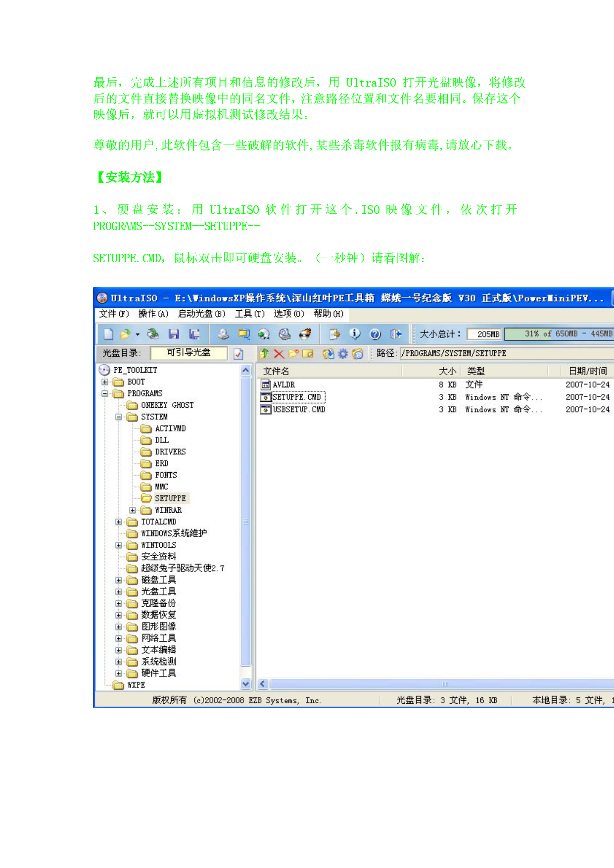Viewport: 614px width, 868px height.
Task: Select the 超级兔子驱动天使2.7 folder
Action: click(176, 568)
